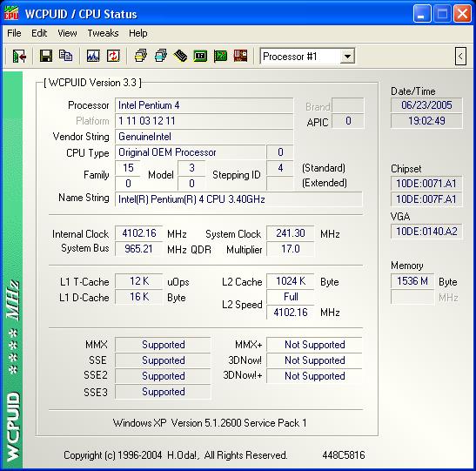
Task: Close the WCPUID window
Action: click(462, 14)
